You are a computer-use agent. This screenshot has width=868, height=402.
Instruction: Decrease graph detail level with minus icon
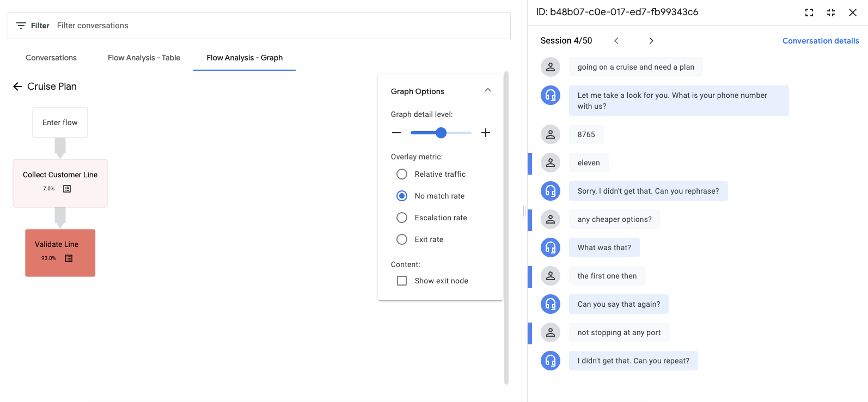396,133
